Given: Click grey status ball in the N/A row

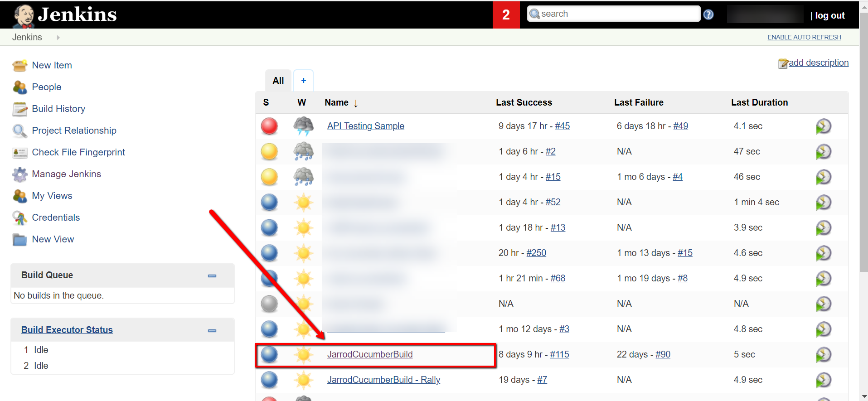Looking at the screenshot, I should click(269, 304).
